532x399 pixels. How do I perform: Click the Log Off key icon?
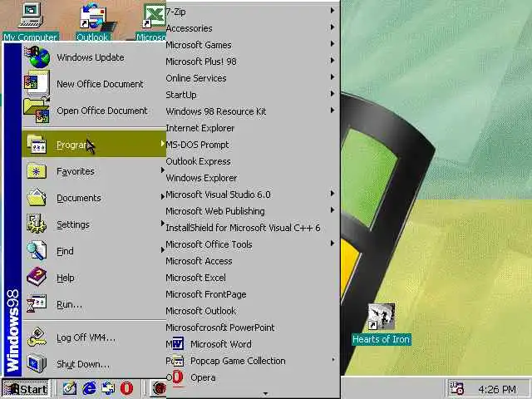37,337
